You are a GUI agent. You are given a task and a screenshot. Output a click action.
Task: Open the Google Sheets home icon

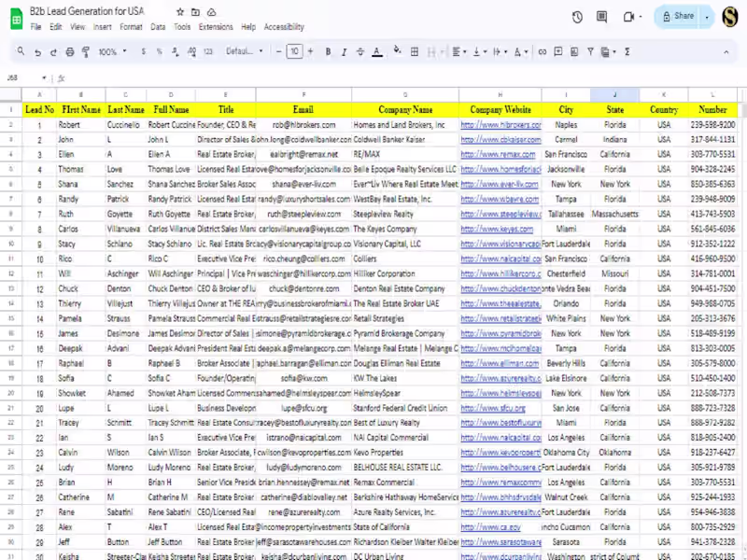tap(16, 19)
